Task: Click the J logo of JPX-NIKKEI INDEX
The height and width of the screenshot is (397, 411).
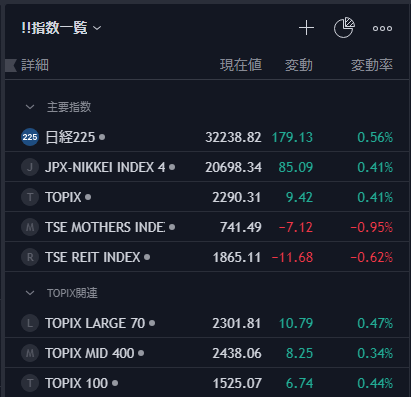Action: 30,167
